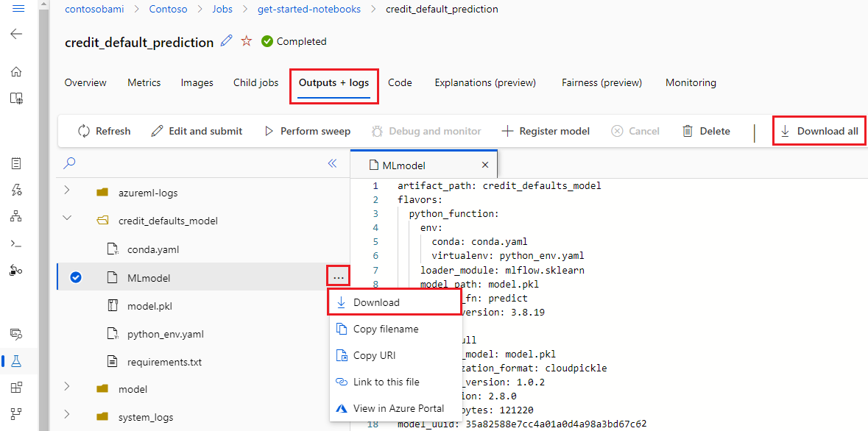Expand the azureml-logs folder
The image size is (868, 431).
click(67, 190)
